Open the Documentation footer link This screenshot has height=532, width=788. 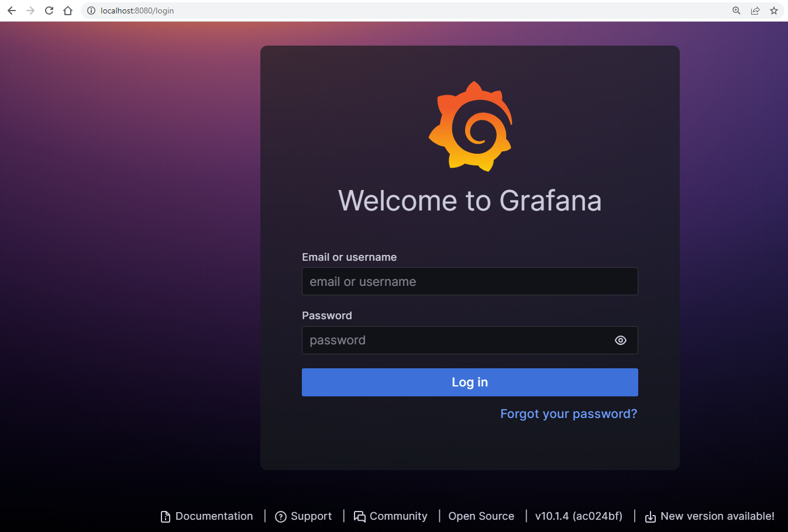pyautogui.click(x=207, y=516)
